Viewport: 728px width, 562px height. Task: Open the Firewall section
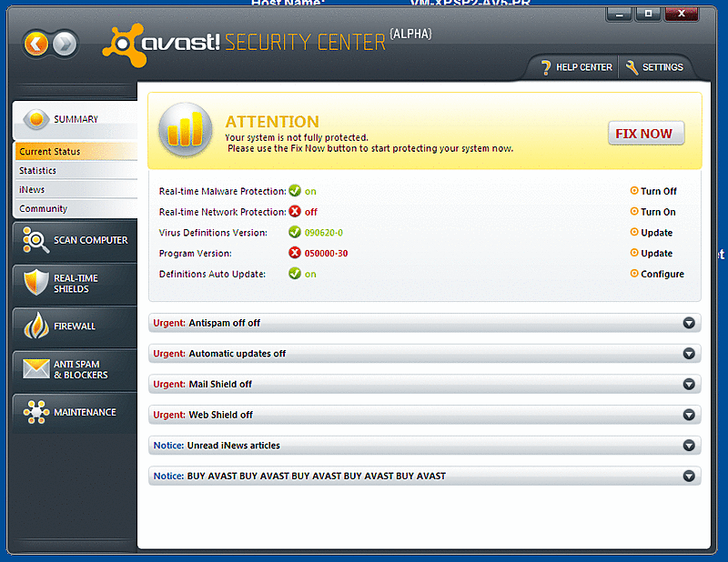[76, 326]
